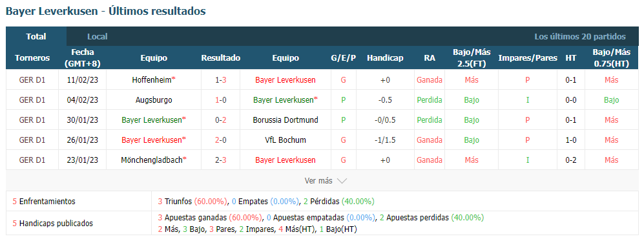
Task: Expand the Ver más chevron
Action: pyautogui.click(x=342, y=181)
